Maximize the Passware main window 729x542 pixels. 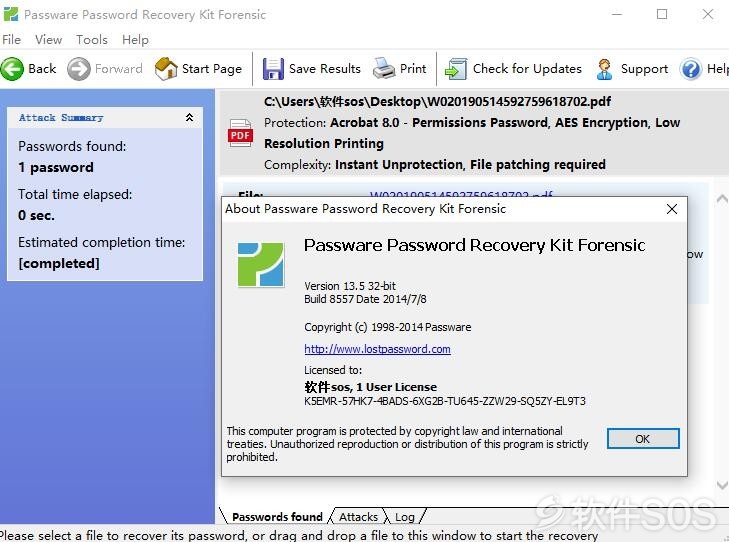coord(662,14)
